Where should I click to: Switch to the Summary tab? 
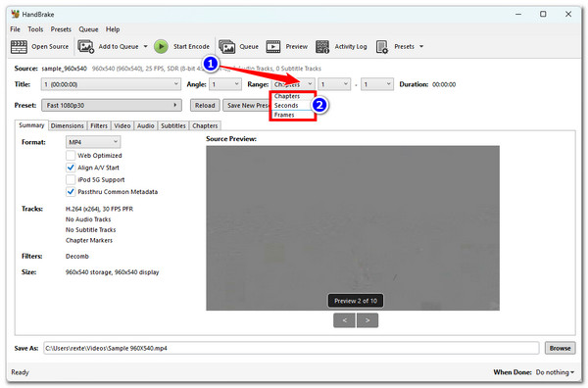tap(31, 125)
